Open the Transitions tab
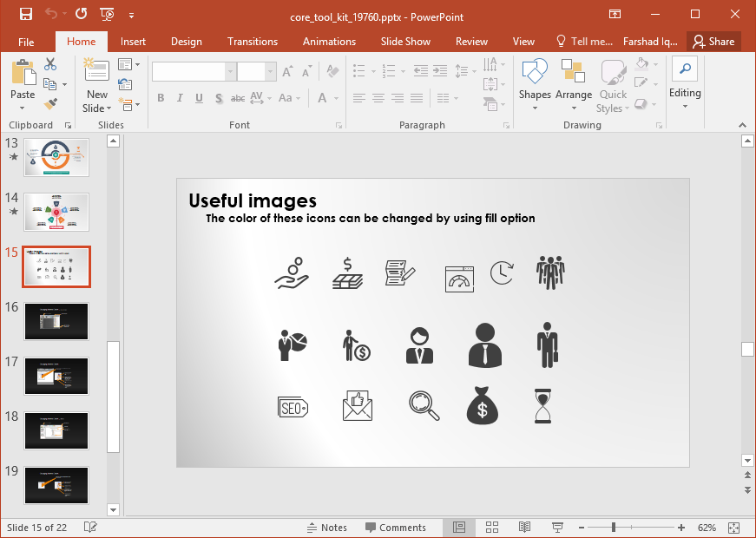The height and width of the screenshot is (538, 756). 253,42
